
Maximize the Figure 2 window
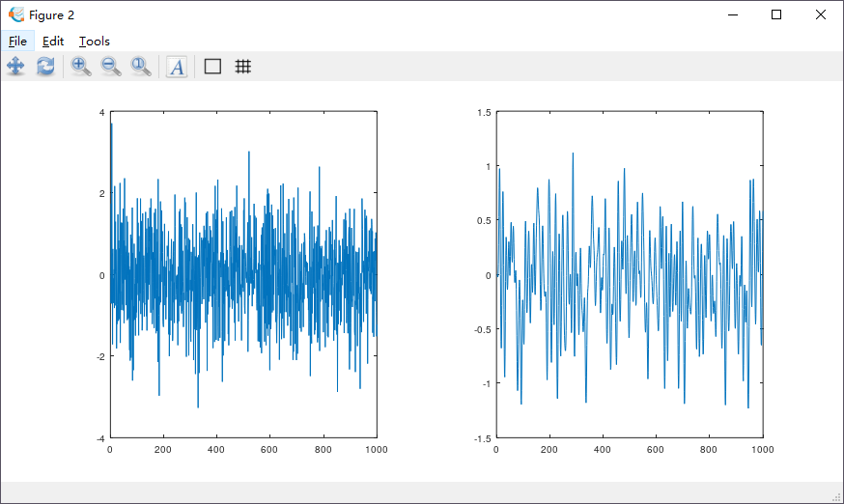point(776,14)
